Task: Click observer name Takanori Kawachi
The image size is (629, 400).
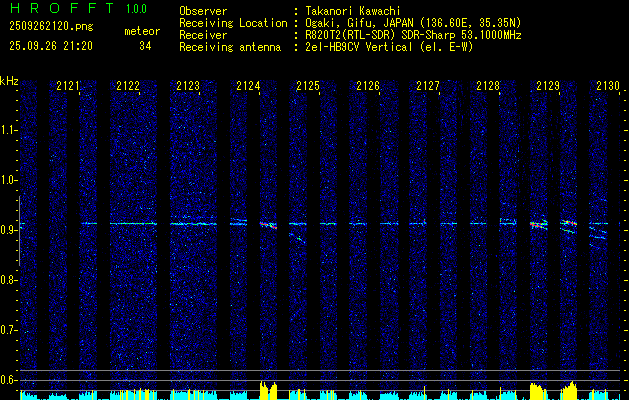Action: (x=352, y=11)
